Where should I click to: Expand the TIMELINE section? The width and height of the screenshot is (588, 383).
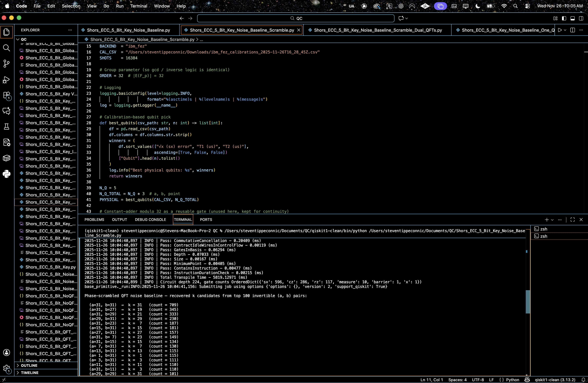point(29,373)
